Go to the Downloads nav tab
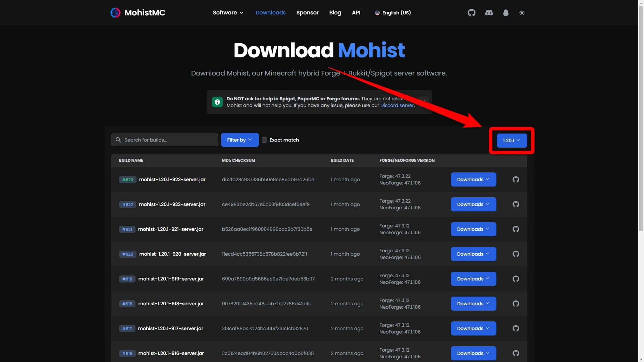Image resolution: width=644 pixels, height=362 pixels. (x=271, y=13)
